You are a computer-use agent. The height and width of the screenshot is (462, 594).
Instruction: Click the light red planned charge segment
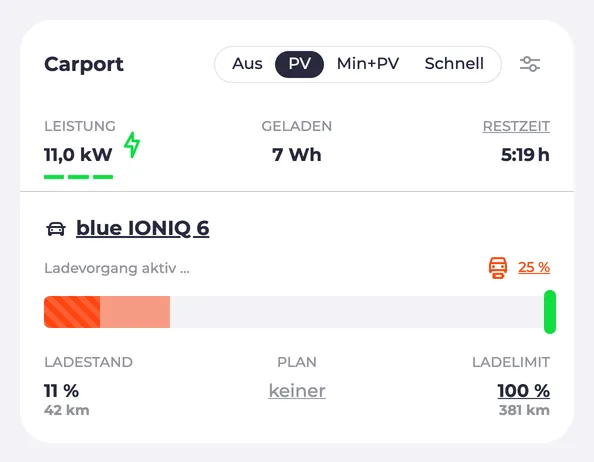[x=135, y=312]
